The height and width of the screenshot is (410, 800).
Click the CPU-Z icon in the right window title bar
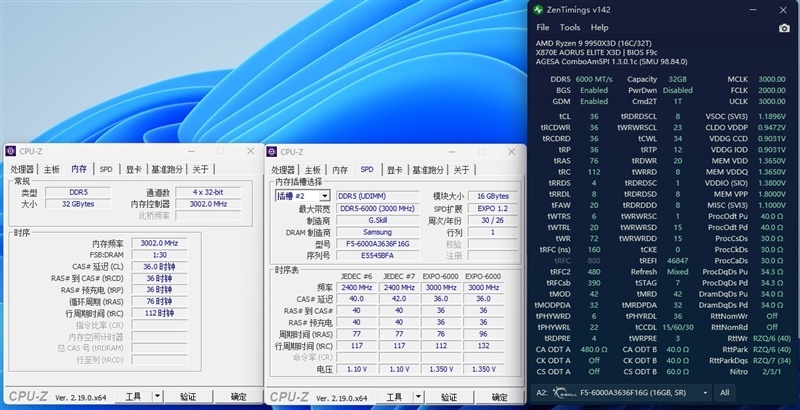272,152
